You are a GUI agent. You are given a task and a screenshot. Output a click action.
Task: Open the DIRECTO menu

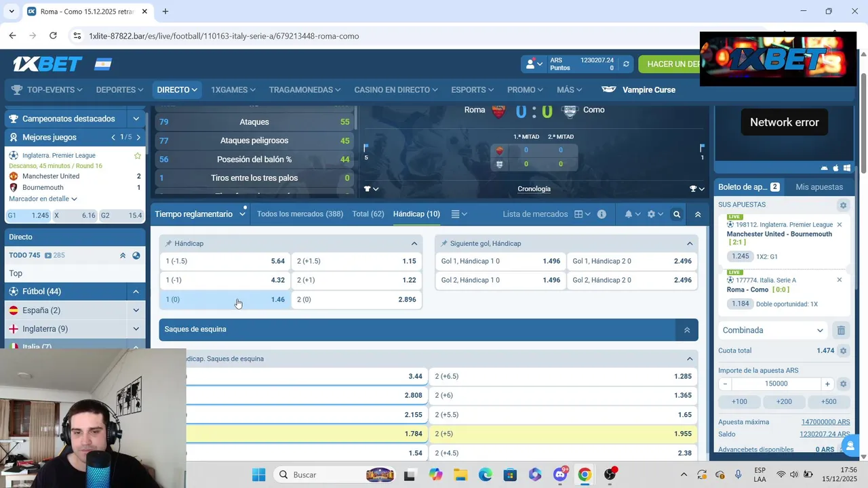point(177,89)
